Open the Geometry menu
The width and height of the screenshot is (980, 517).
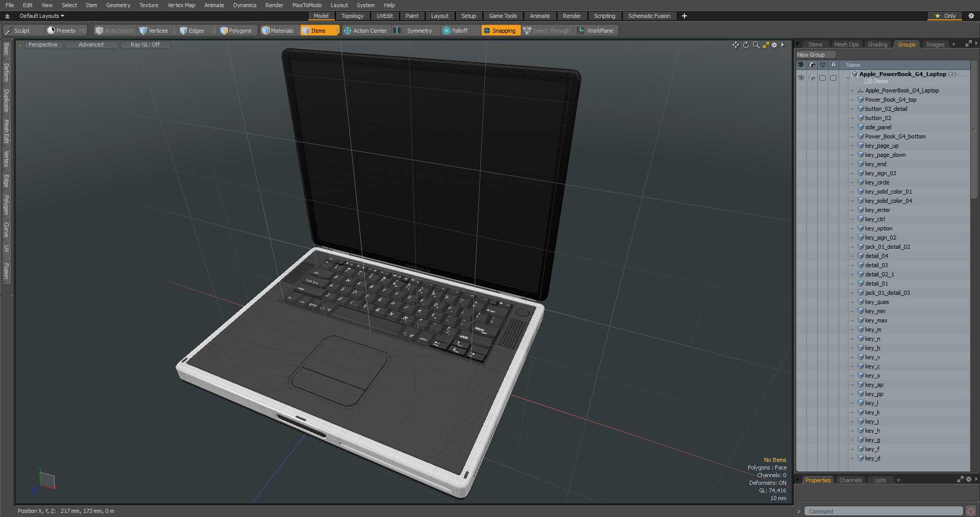point(118,5)
